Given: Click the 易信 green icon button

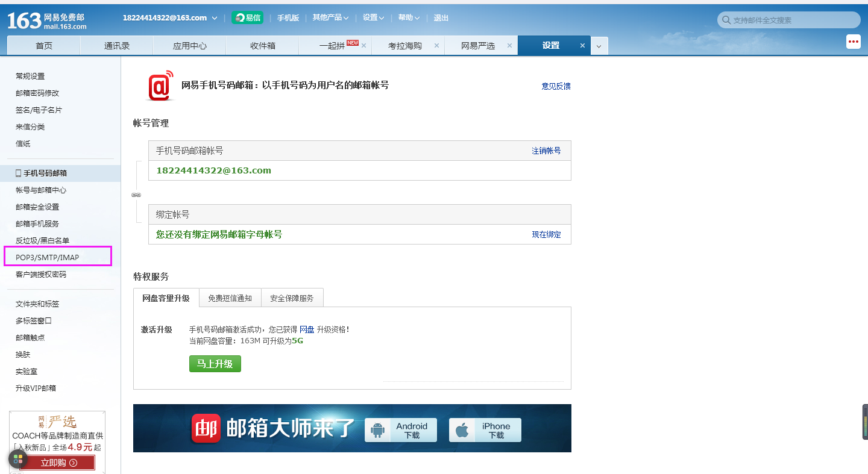Looking at the screenshot, I should point(247,17).
